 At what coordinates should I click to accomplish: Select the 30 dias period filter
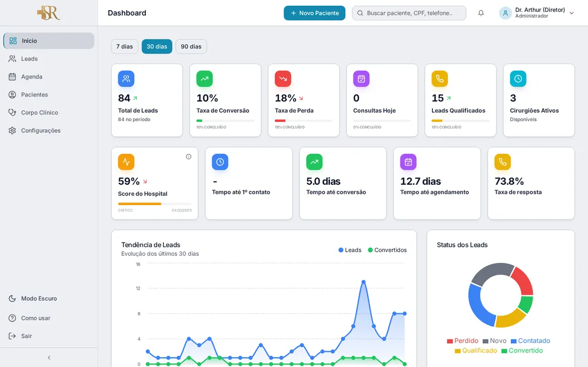click(157, 46)
